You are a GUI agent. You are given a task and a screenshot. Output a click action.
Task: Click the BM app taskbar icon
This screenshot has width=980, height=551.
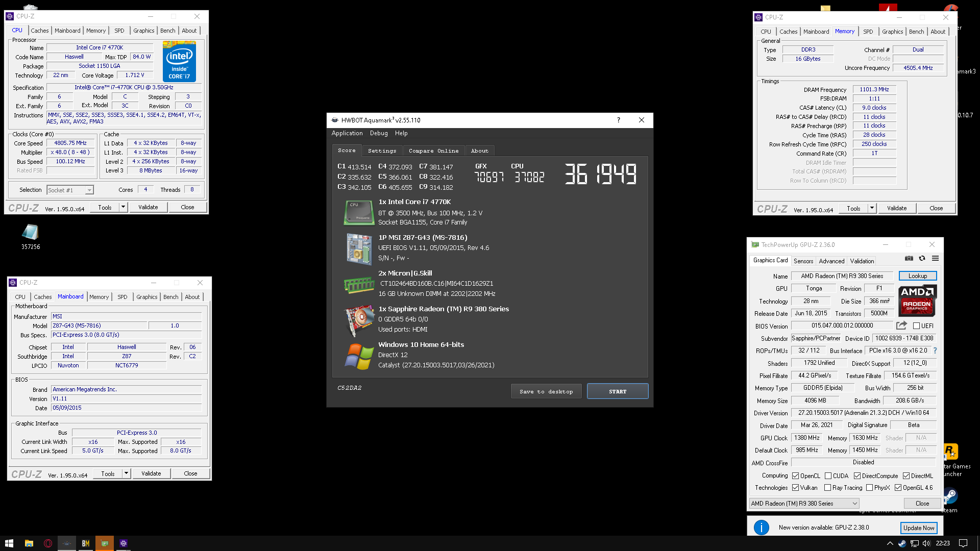pyautogui.click(x=85, y=543)
